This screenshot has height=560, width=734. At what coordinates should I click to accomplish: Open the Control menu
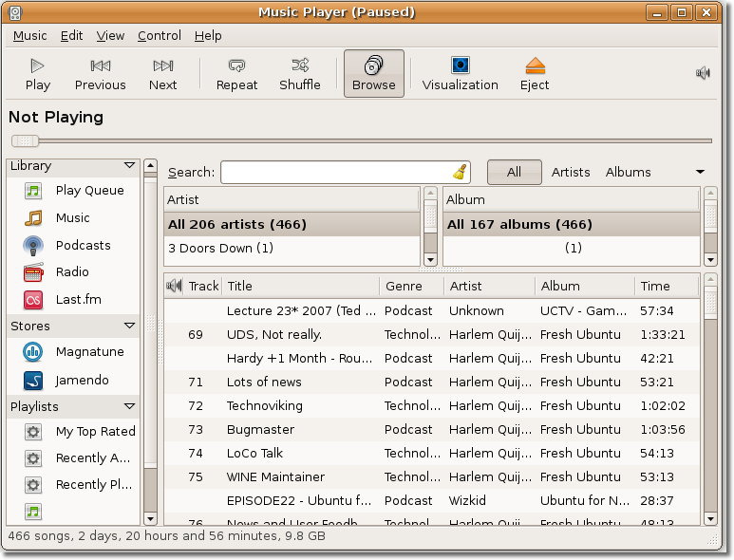[160, 35]
